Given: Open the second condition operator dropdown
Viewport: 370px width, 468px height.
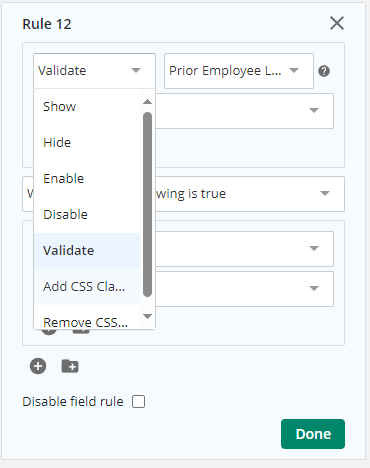Looking at the screenshot, I should (x=244, y=289).
